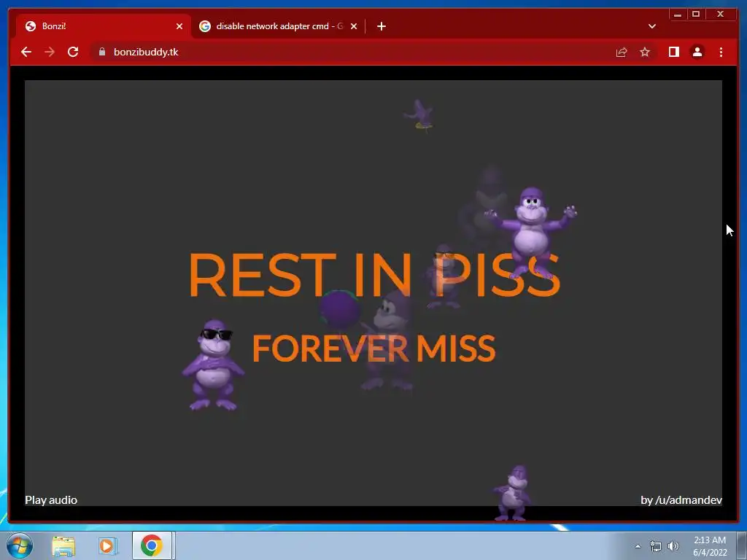Close the Bonzi! tab

click(179, 26)
